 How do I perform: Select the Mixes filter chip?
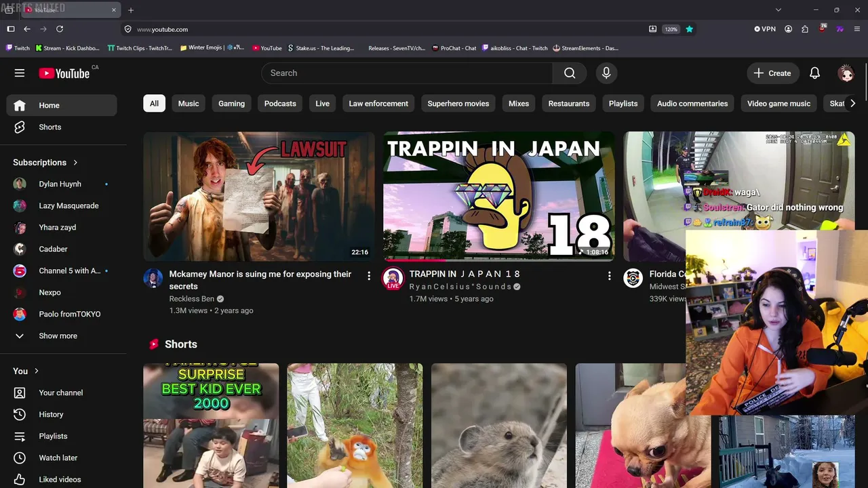click(x=519, y=104)
